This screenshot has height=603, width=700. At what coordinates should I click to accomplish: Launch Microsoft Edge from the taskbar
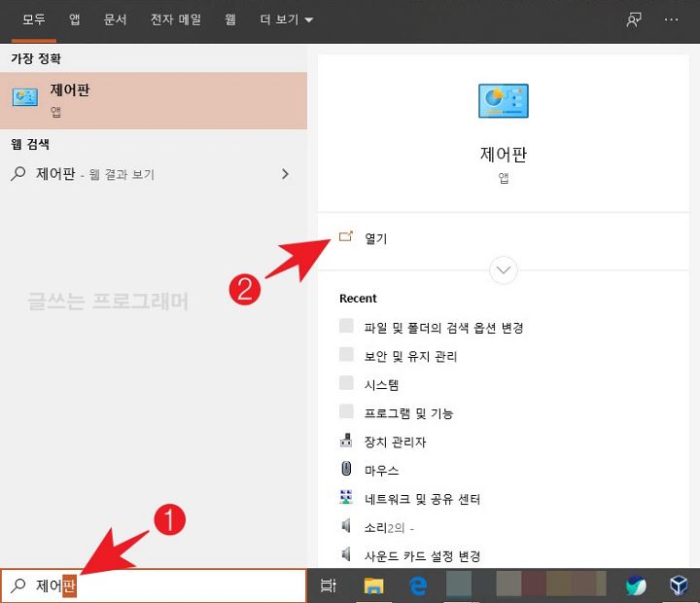pos(418,585)
